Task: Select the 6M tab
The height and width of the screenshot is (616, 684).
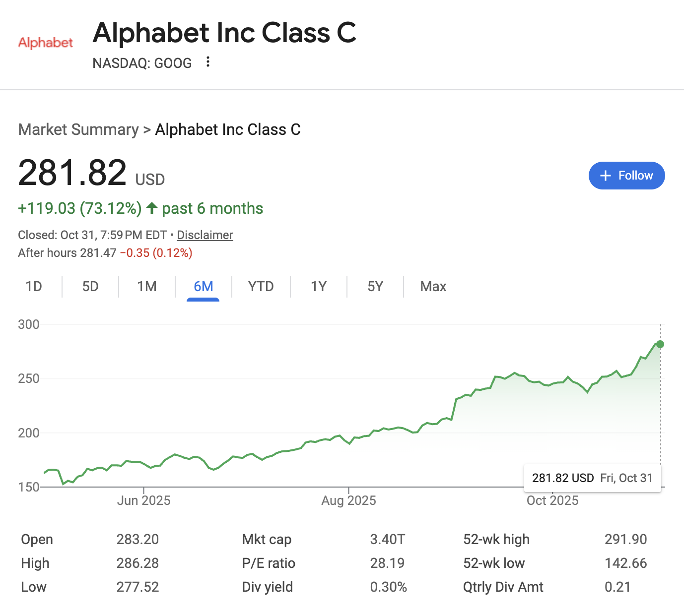Action: (x=204, y=287)
